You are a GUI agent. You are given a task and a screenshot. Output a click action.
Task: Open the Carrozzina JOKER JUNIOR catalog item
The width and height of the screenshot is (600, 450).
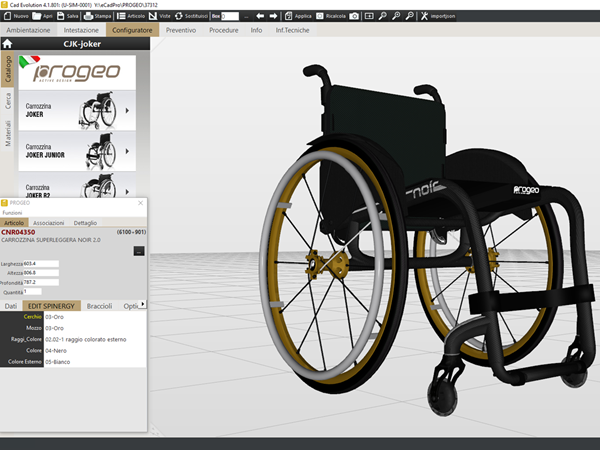pos(77,151)
